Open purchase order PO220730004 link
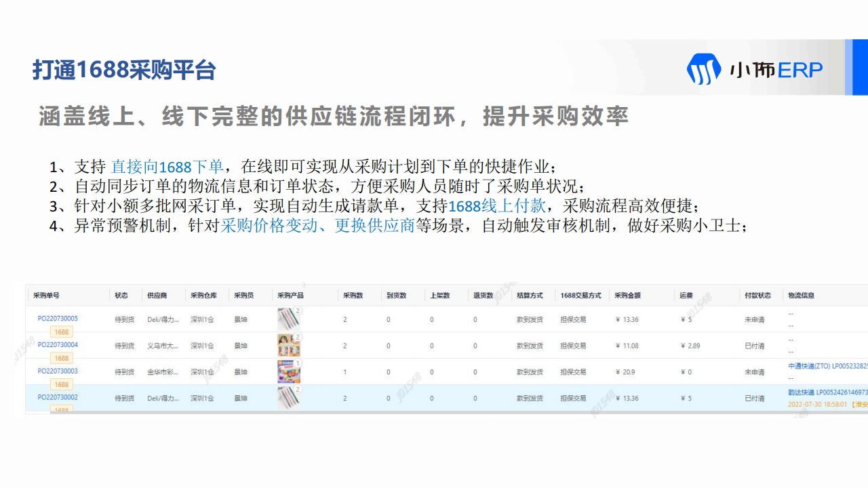The image size is (868, 488). [x=58, y=345]
